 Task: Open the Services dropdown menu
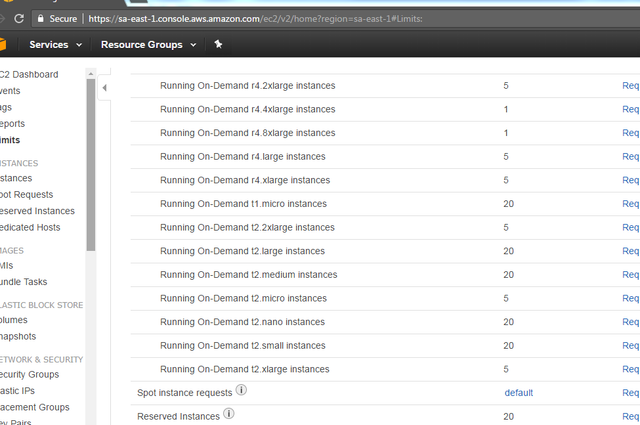56,45
